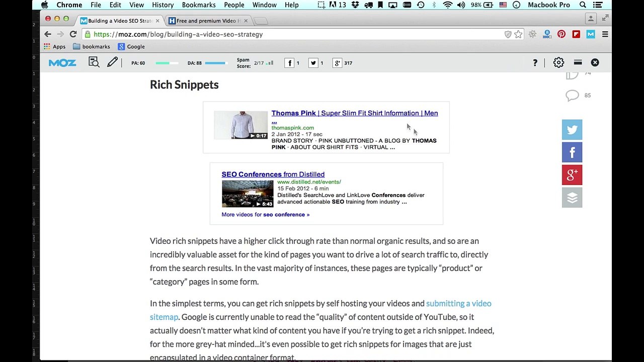Image resolution: width=644 pixels, height=362 pixels.
Task: Open Facebook share count in MozBar
Action: point(289,63)
